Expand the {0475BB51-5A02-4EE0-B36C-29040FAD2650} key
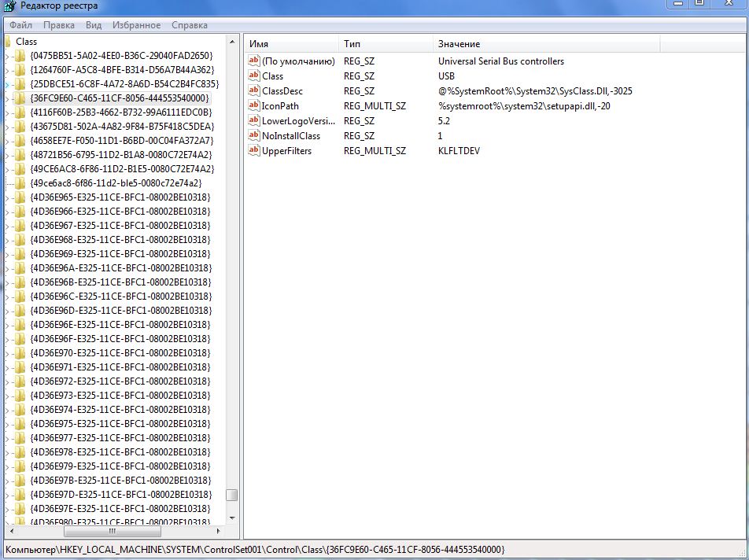 7,57
